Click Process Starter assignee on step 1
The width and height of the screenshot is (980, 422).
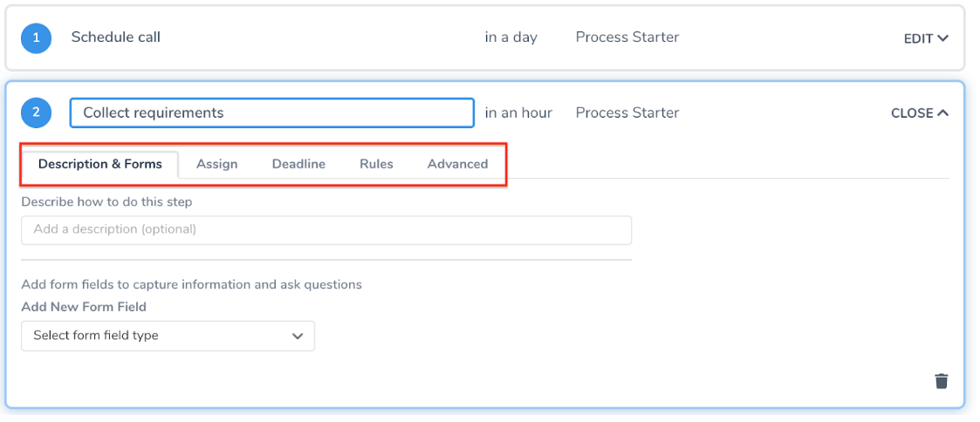pos(627,37)
